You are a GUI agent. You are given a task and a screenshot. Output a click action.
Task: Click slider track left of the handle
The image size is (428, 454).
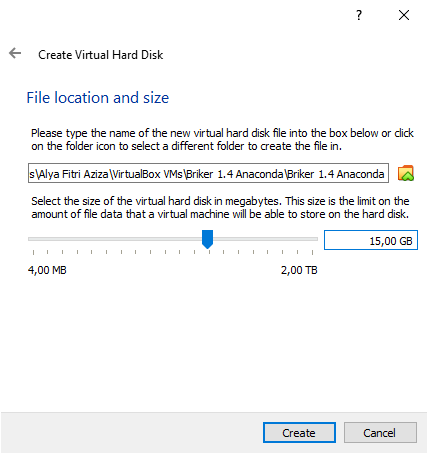pyautogui.click(x=115, y=239)
